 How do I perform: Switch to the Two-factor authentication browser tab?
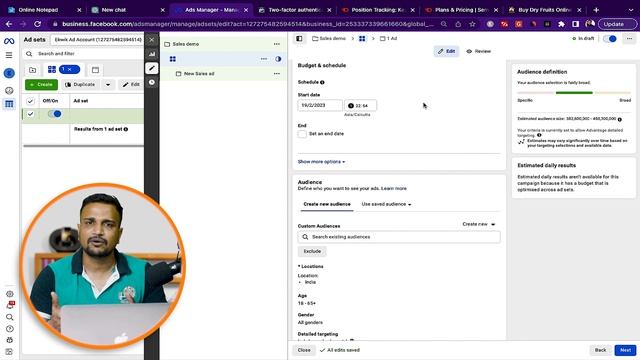click(296, 10)
